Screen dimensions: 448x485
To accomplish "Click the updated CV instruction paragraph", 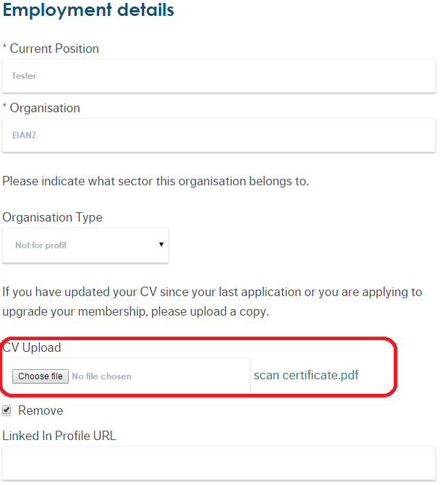I will [212, 300].
